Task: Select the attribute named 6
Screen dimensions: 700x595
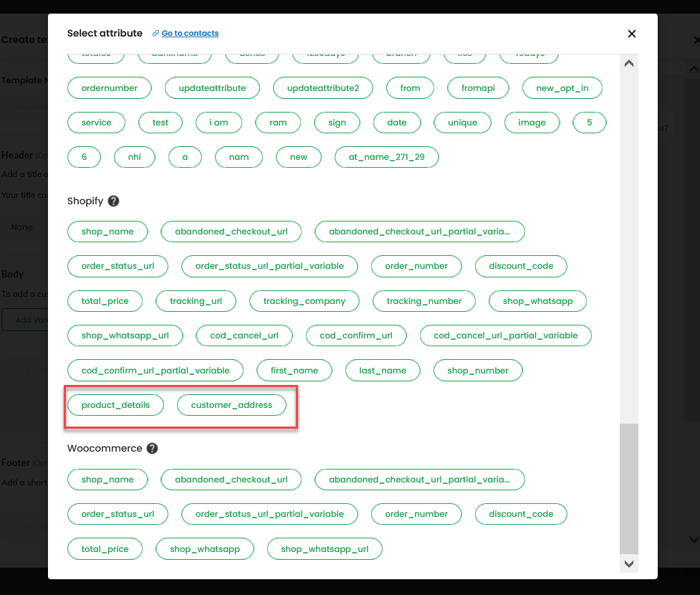Action: coord(84,157)
